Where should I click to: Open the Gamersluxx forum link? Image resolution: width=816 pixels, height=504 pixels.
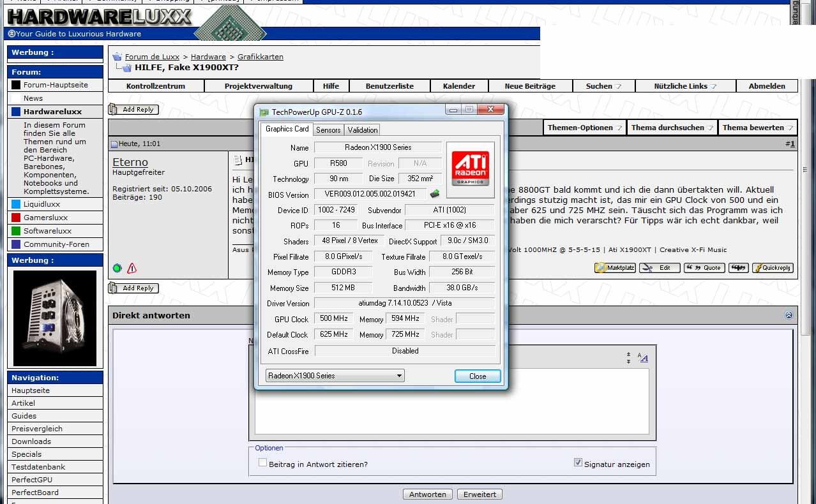click(45, 218)
